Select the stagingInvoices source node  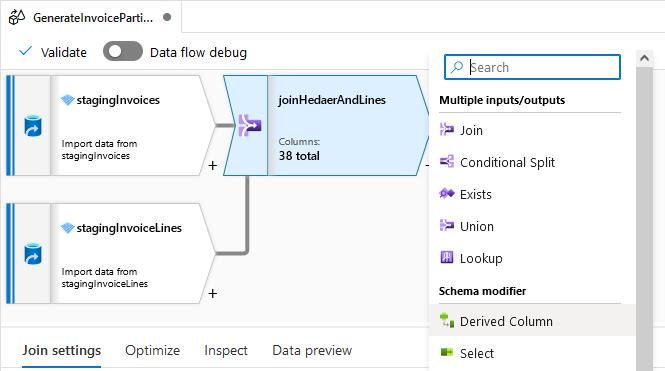(110, 126)
